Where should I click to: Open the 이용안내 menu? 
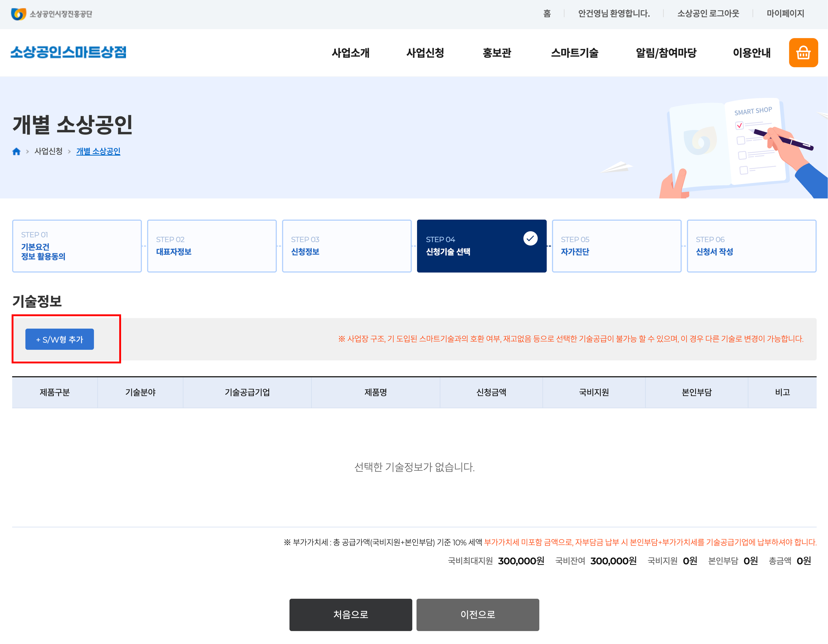point(752,53)
